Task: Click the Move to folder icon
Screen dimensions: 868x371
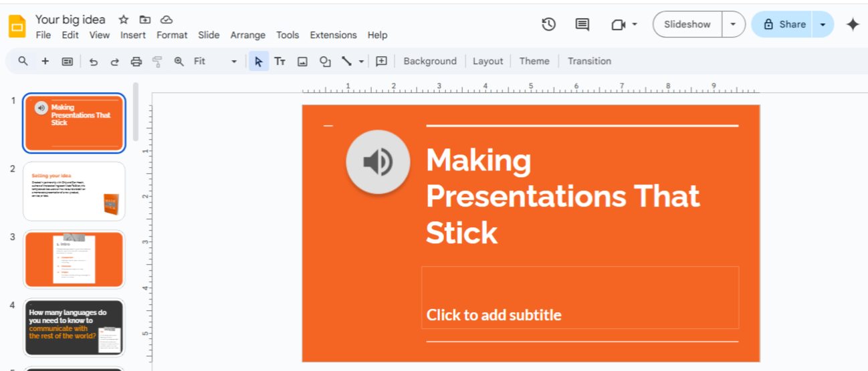Action: 145,19
